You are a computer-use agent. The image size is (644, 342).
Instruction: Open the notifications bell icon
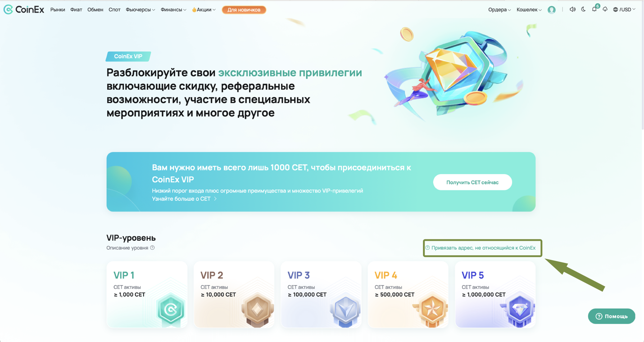[x=594, y=9]
